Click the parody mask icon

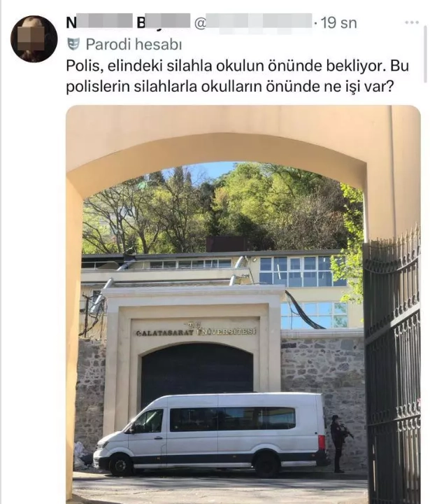point(73,44)
